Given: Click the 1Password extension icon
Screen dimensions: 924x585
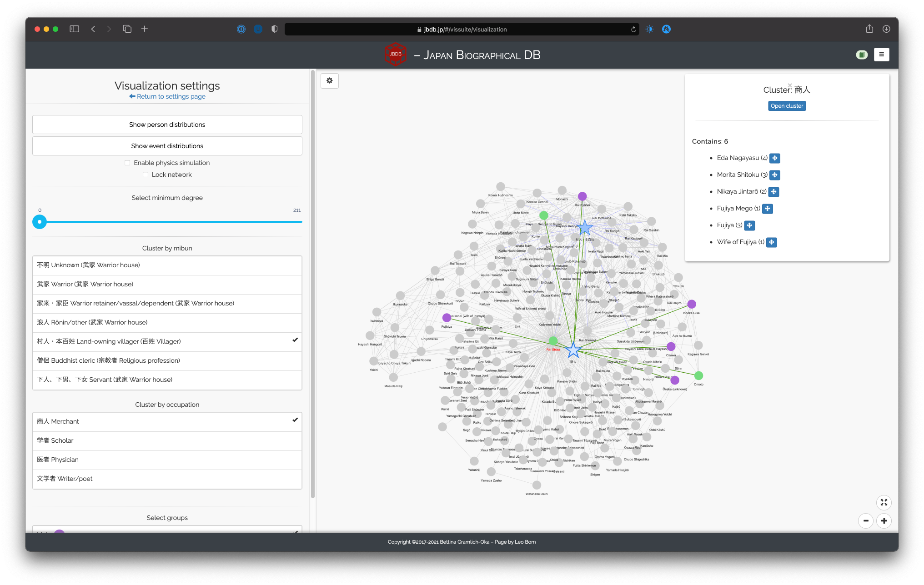Looking at the screenshot, I should 241,29.
